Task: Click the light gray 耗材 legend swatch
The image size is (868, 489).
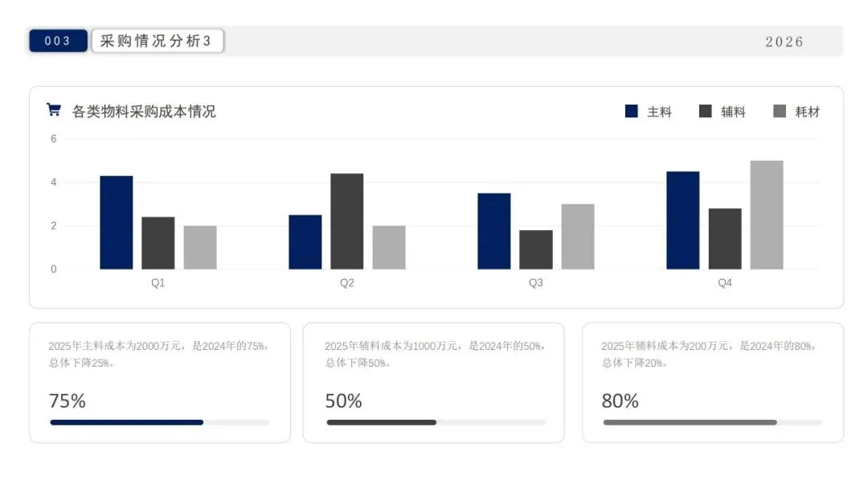Action: (780, 111)
